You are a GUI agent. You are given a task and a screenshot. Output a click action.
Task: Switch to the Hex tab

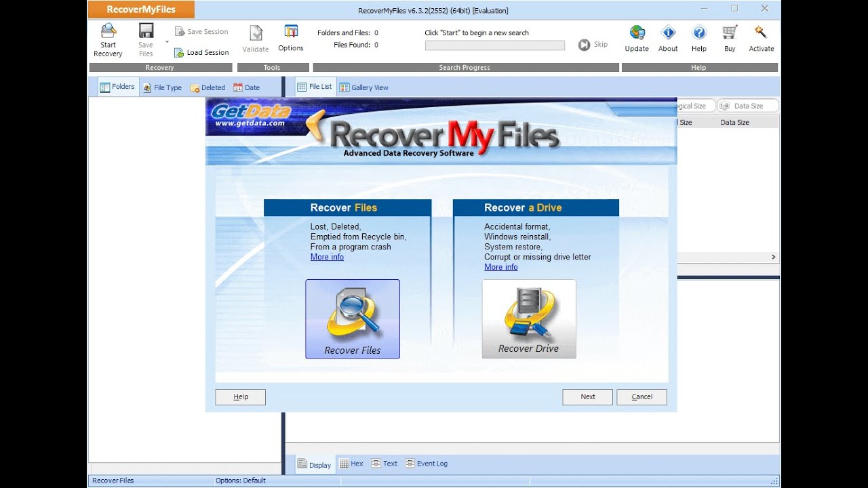tap(352, 464)
